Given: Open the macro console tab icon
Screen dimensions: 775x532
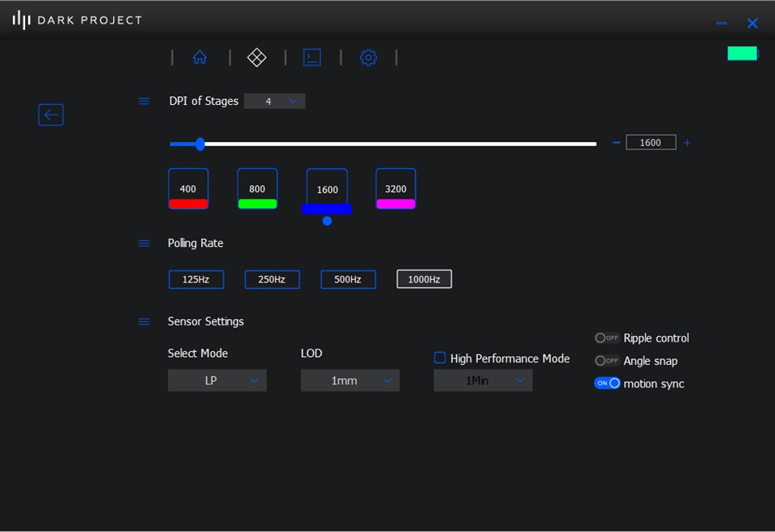Looking at the screenshot, I should pos(312,57).
